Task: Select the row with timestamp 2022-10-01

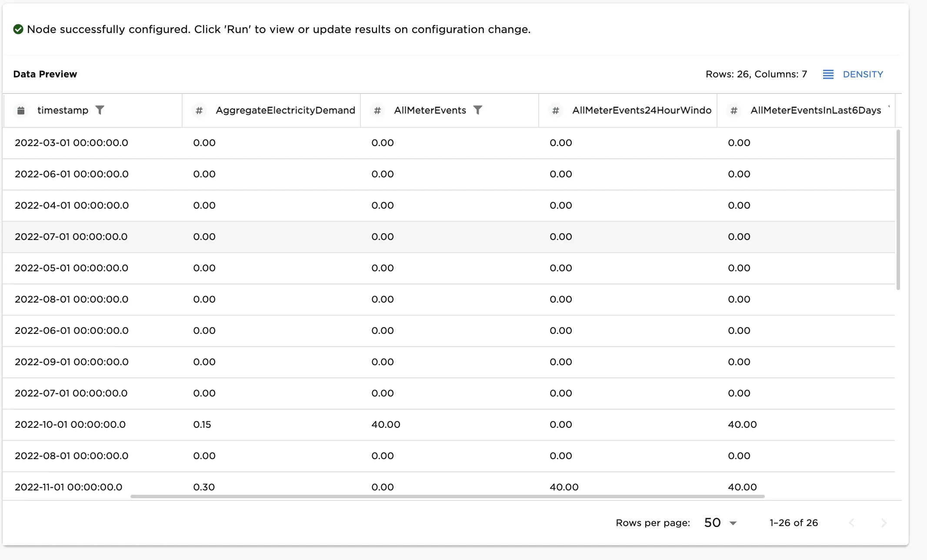Action: [449, 424]
